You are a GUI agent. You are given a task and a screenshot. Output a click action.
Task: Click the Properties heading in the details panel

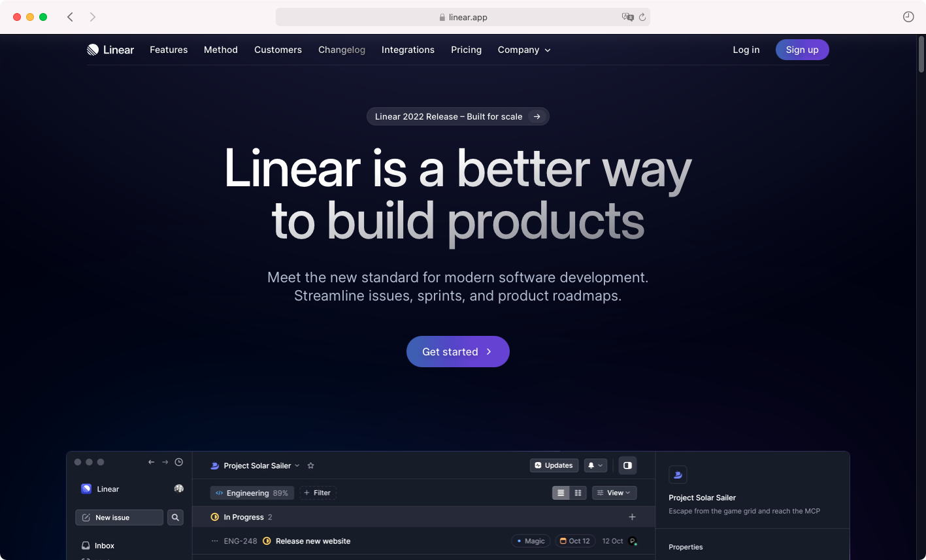click(686, 547)
